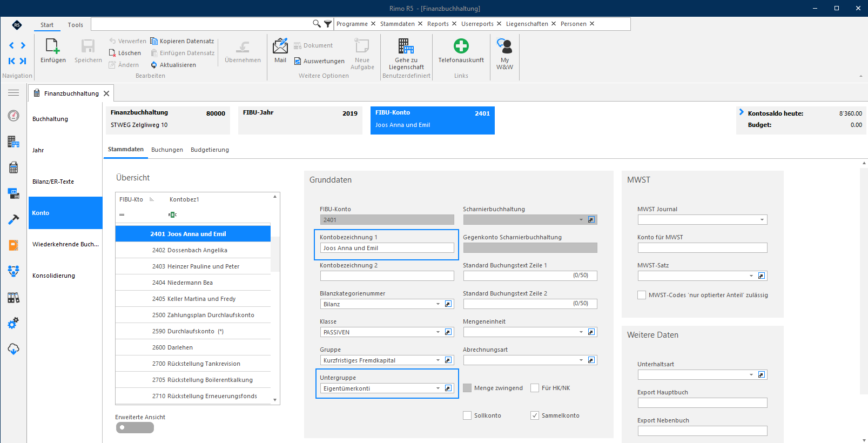Open the hamburger menu in sidebar

tap(14, 93)
